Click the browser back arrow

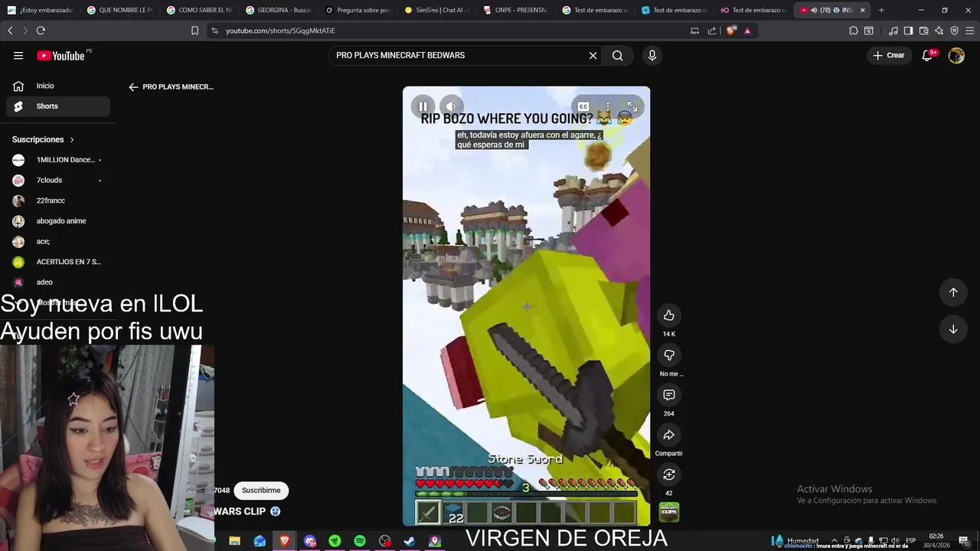(10, 31)
